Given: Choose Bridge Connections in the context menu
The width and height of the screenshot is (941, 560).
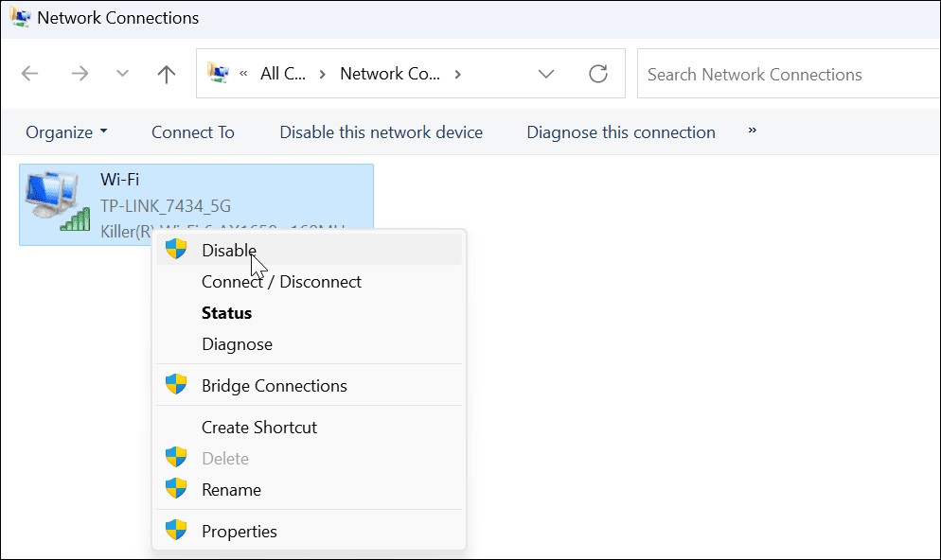Looking at the screenshot, I should [274, 385].
